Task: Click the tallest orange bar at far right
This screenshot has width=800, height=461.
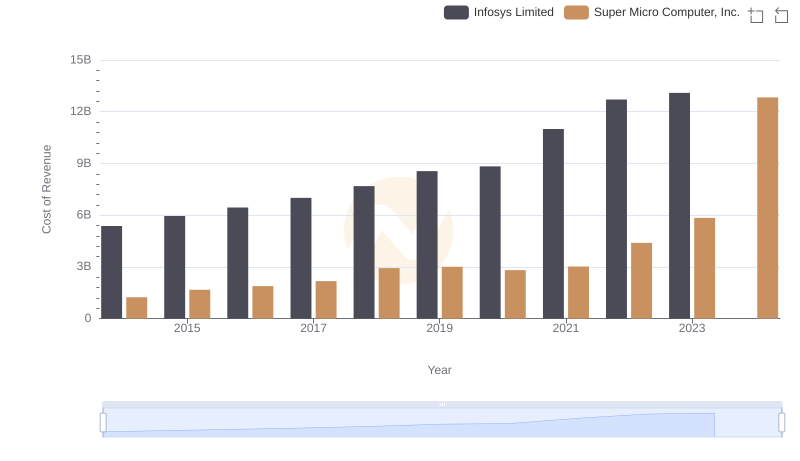Action: [767, 208]
